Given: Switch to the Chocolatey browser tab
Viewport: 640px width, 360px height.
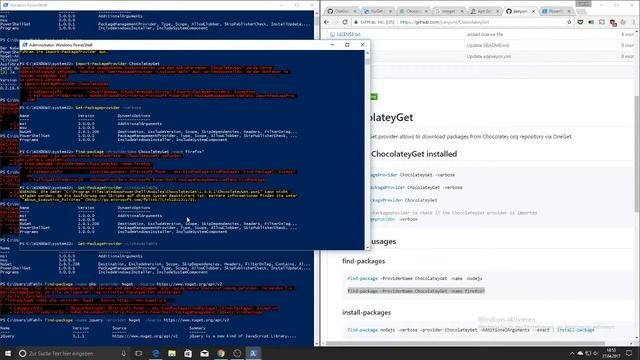Looking at the screenshot, I should point(413,11).
